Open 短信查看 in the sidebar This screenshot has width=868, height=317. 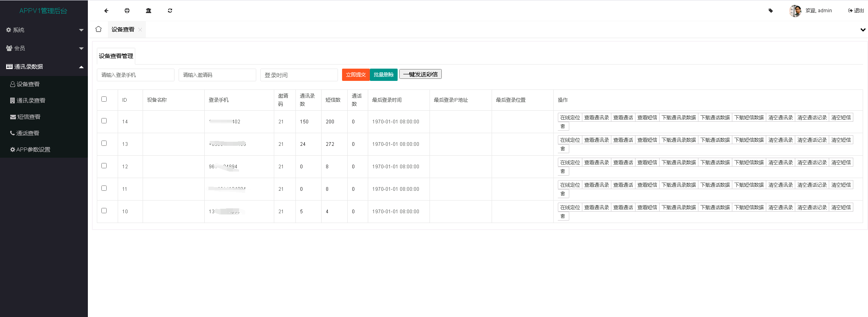tap(44, 117)
